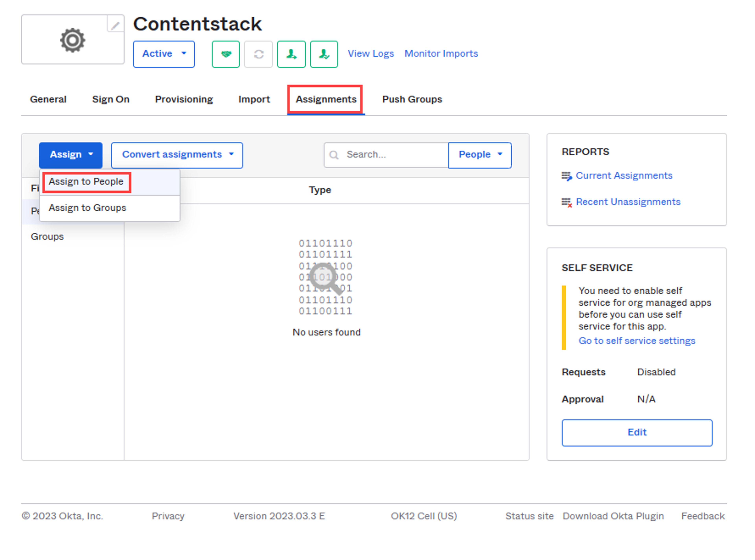
Task: Expand the Convert assignments dropdown
Action: (177, 155)
